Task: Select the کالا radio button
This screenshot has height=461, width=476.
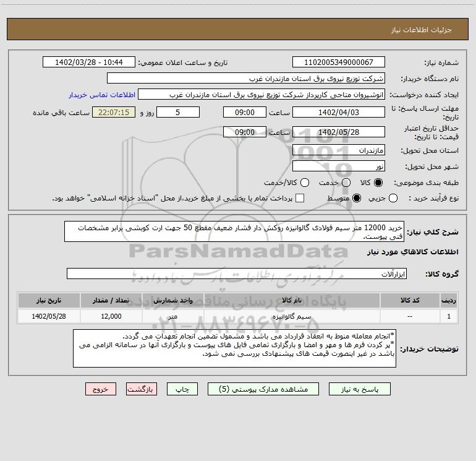Action: [378, 183]
